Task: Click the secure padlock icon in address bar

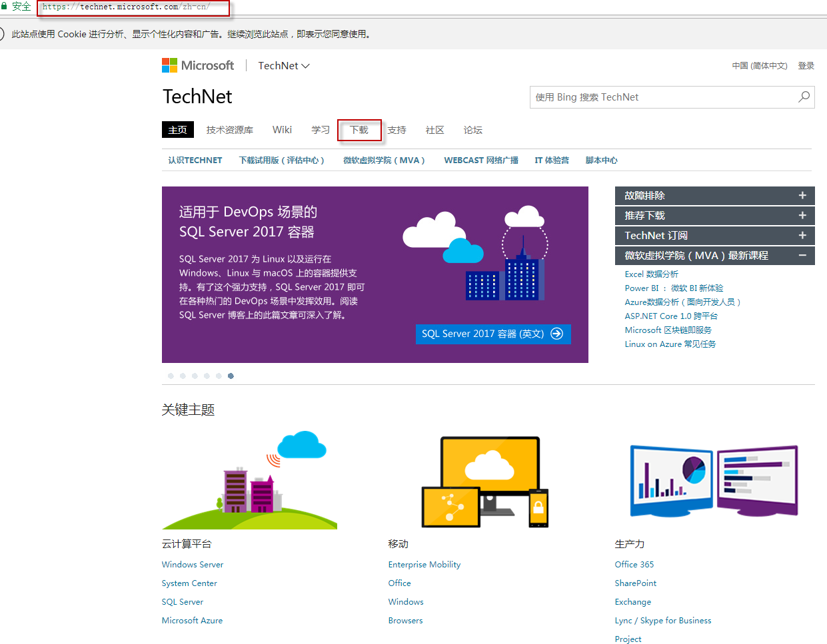Action: coord(3,6)
